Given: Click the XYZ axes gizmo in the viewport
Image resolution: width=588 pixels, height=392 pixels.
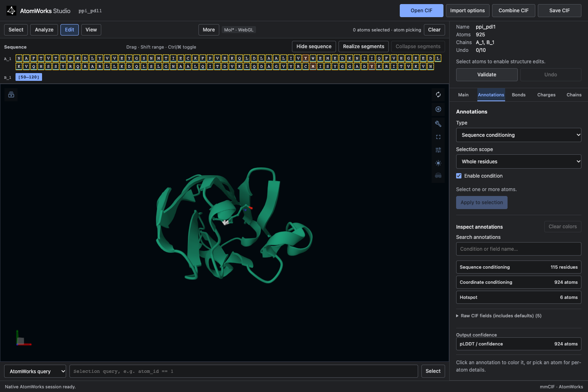Looking at the screenshot, I should pos(23,338).
